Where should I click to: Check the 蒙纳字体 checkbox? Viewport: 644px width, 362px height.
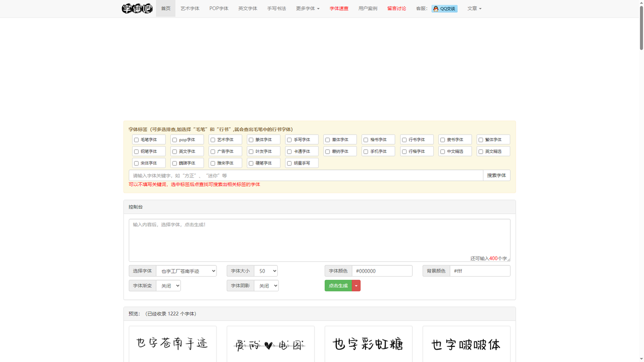tap(327, 152)
